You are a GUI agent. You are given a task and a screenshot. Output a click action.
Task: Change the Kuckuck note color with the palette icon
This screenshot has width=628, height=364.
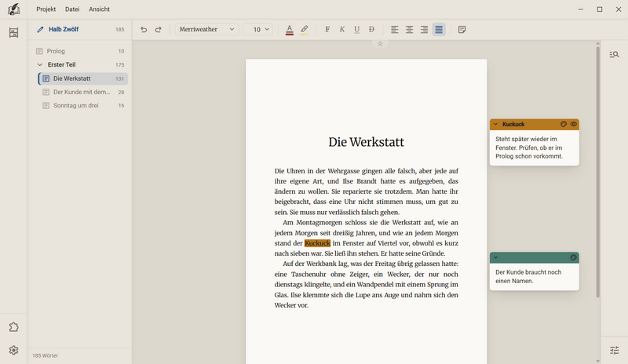(564, 124)
